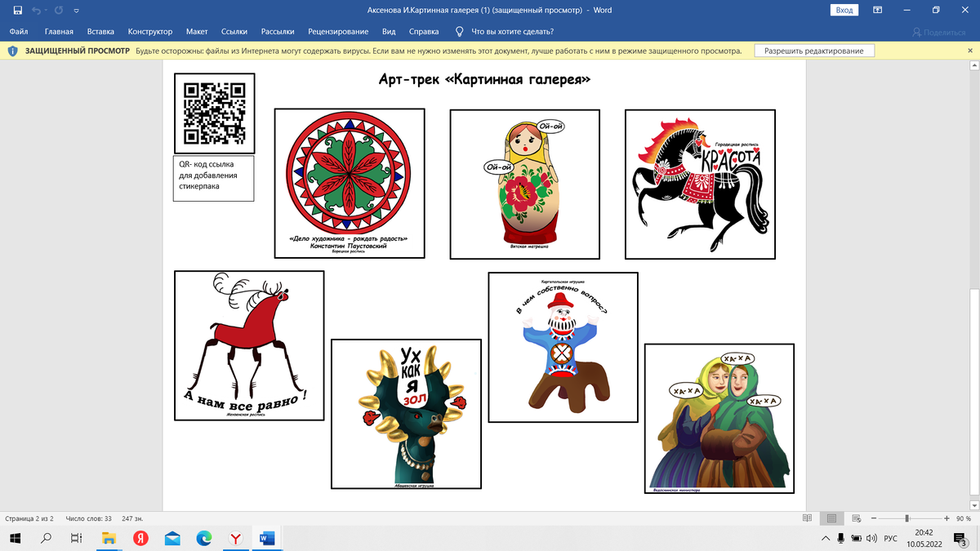Open Customize Quick Access Toolbar dropdown

76,11
